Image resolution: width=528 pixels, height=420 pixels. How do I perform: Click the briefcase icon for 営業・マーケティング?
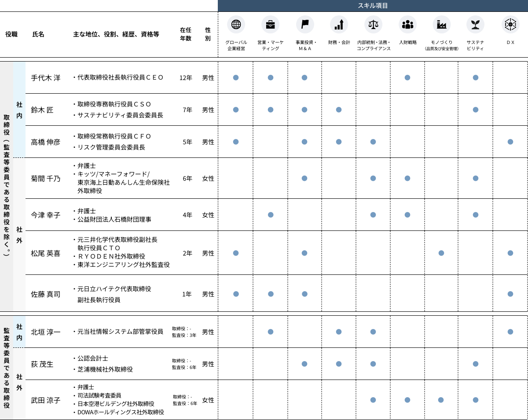(x=270, y=25)
